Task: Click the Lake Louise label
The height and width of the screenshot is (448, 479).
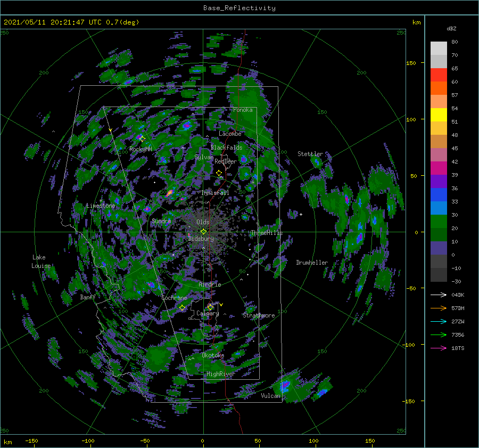Action: click(x=41, y=262)
